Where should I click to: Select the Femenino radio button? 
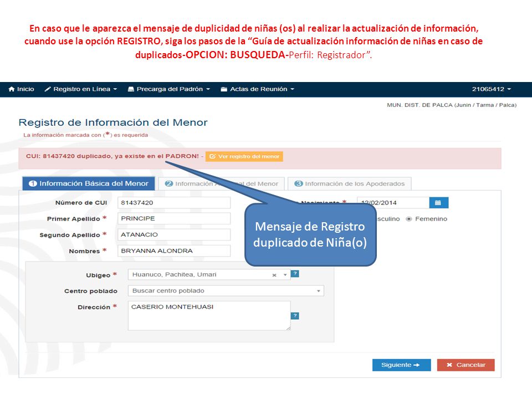click(x=409, y=219)
